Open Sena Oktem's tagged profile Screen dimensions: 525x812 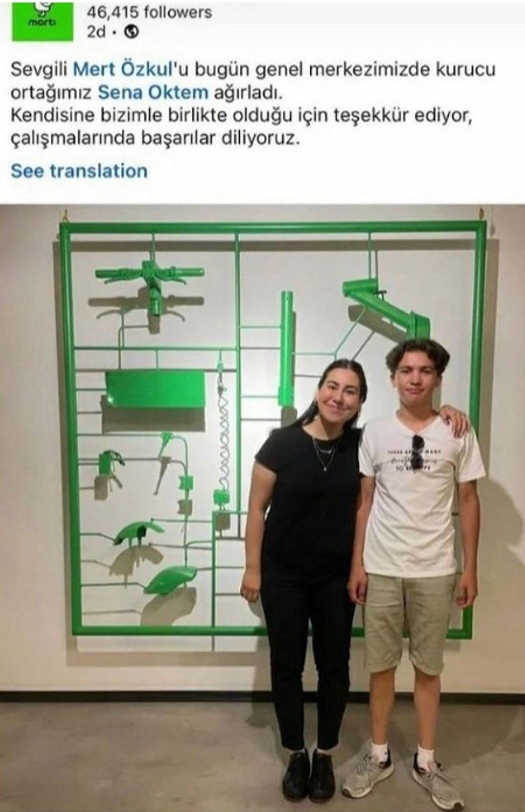[153, 93]
